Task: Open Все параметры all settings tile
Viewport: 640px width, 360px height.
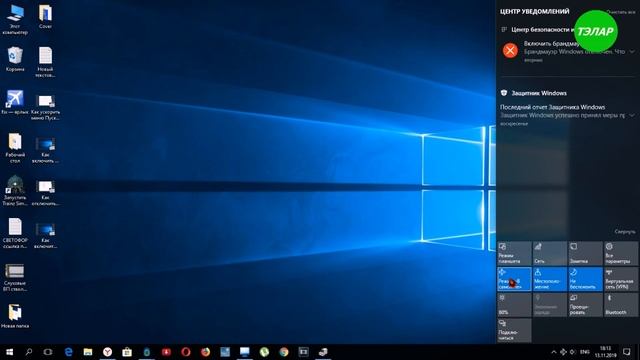Action: pyautogui.click(x=621, y=253)
